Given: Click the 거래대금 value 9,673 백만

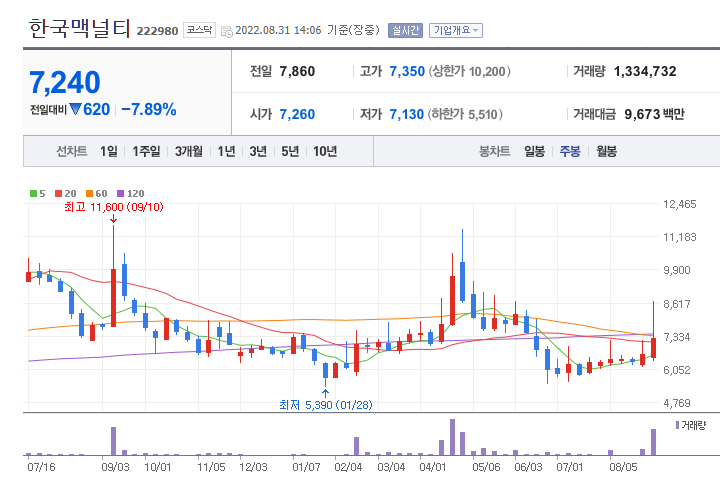Looking at the screenshot, I should pyautogui.click(x=654, y=114).
